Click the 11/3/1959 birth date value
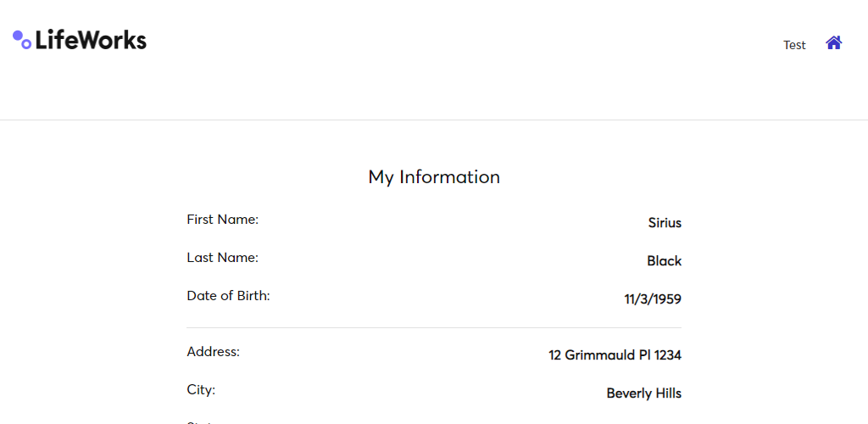868x424 pixels. [x=654, y=299]
